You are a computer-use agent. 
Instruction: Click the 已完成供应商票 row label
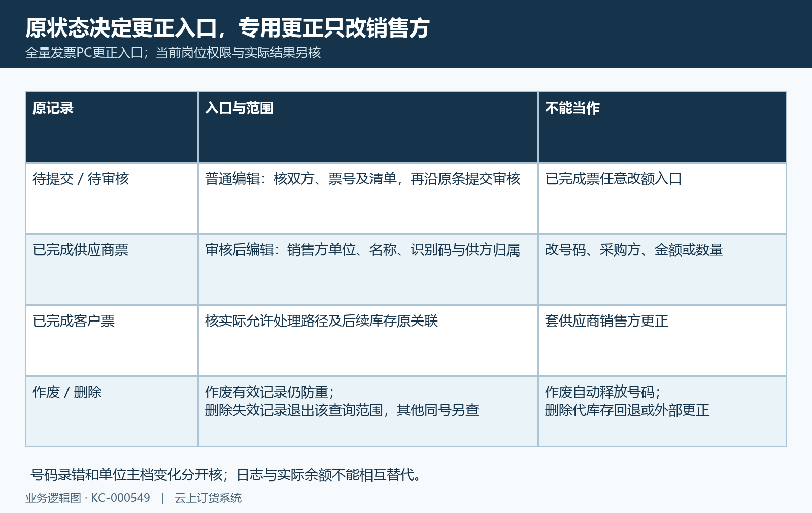(x=112, y=269)
